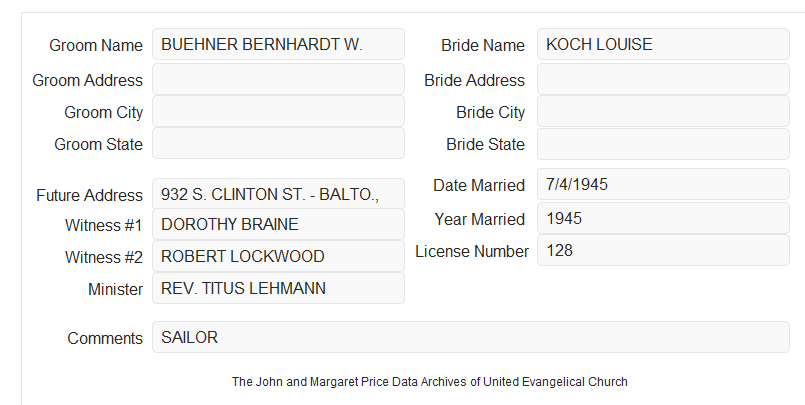Image resolution: width=805 pixels, height=405 pixels.
Task: Click the Bride City text box
Action: (663, 111)
